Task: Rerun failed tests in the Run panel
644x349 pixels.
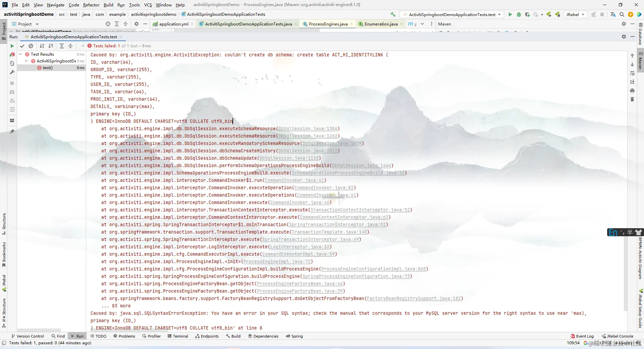Action: [x=12, y=55]
